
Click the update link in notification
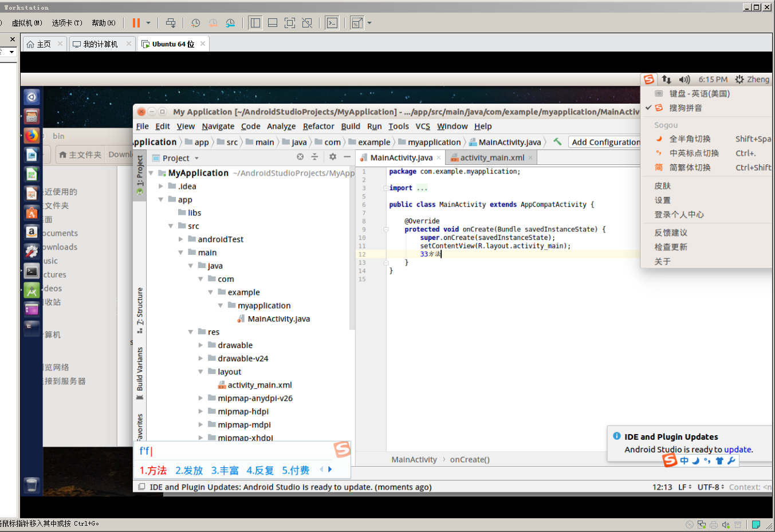[738, 450]
